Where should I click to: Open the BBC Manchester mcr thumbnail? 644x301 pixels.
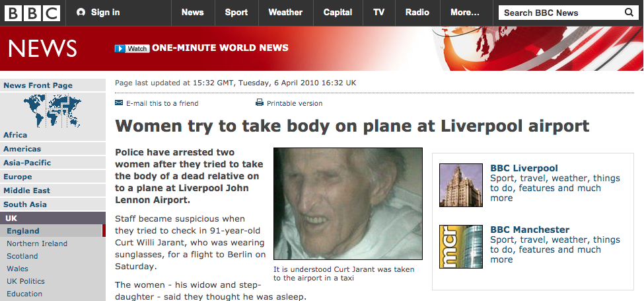pyautogui.click(x=461, y=247)
